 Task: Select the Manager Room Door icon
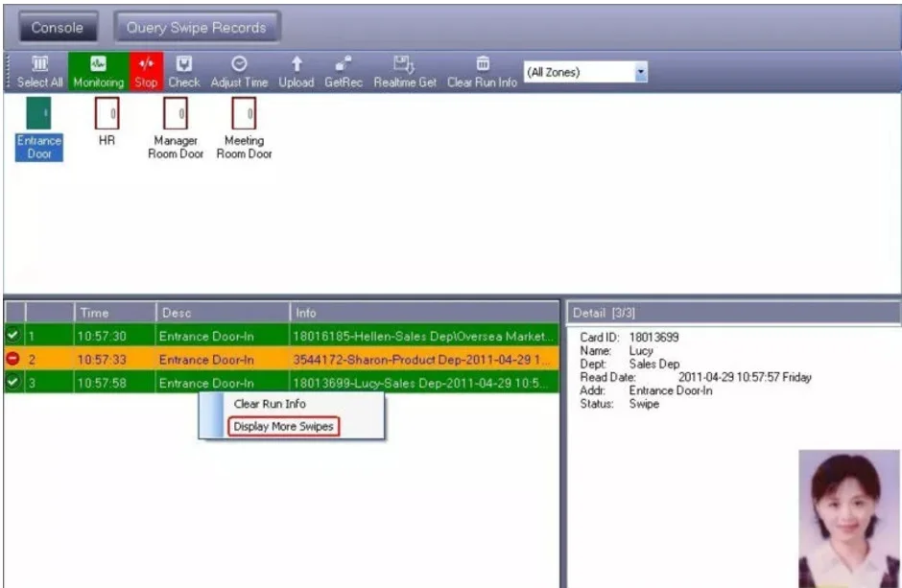click(176, 129)
